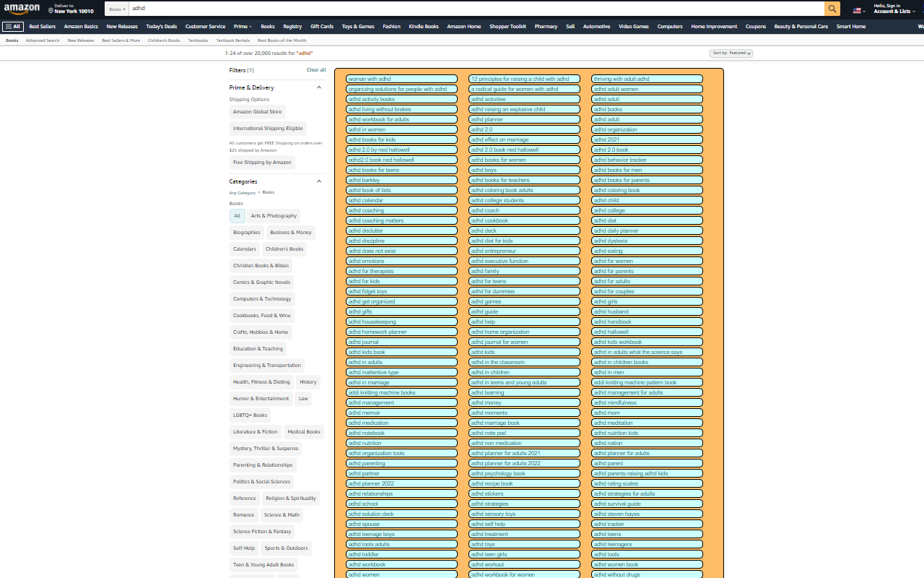The image size is (924, 578).
Task: Open the Account & Lists menu
Action: click(x=893, y=9)
